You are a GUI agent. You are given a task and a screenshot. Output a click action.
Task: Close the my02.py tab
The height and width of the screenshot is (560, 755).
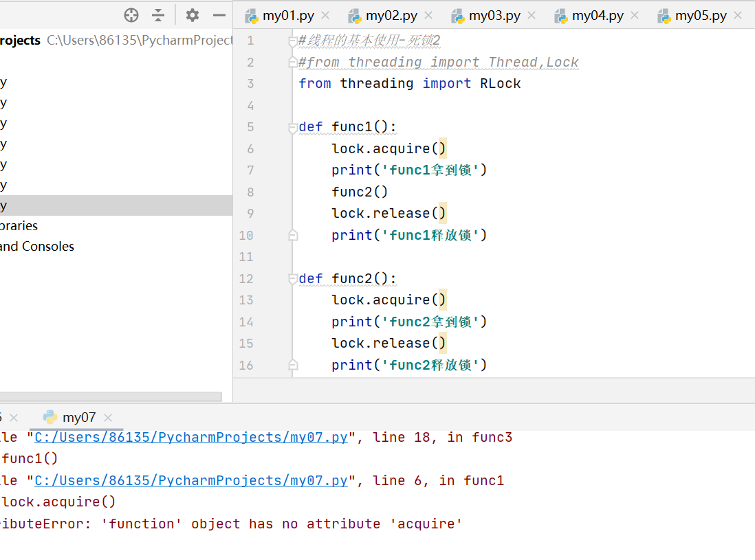click(428, 15)
